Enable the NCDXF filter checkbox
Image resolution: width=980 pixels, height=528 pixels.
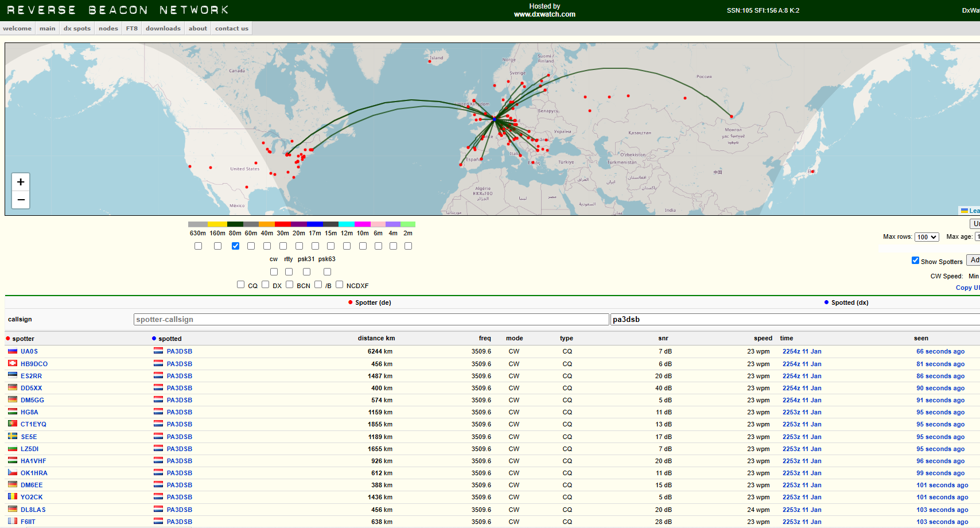(339, 285)
